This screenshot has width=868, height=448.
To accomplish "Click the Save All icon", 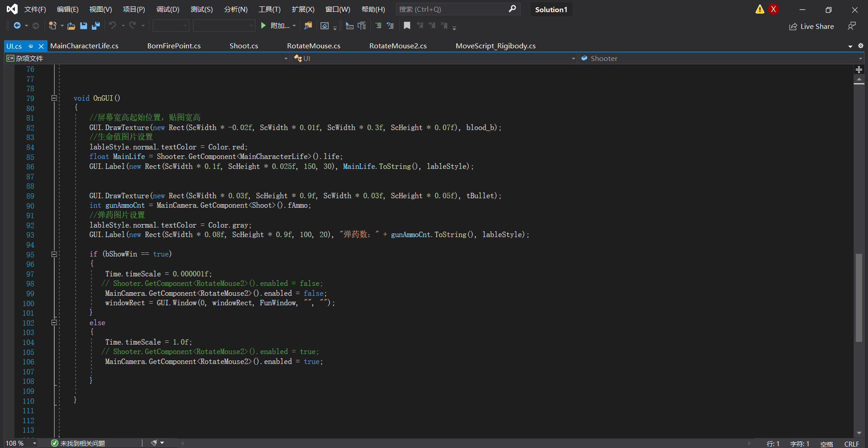I will click(x=96, y=26).
